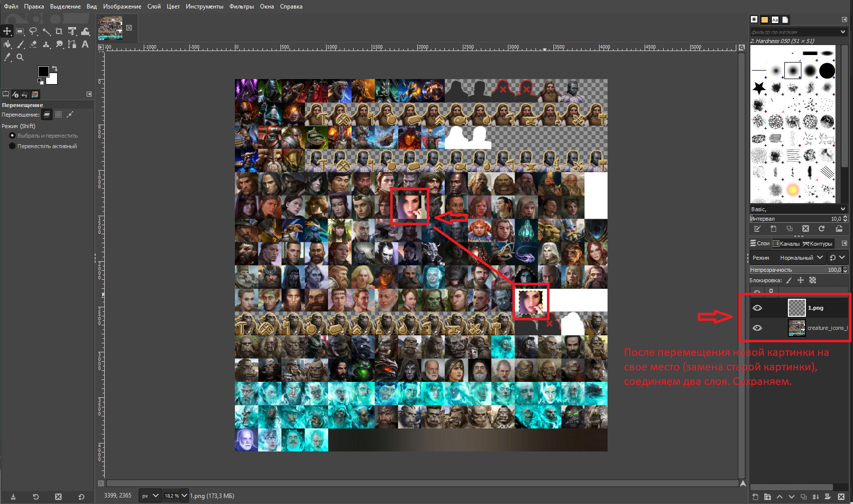This screenshot has width=853, height=504.
Task: Expand the brush tag filter dropdown arrow
Action: (843, 32)
